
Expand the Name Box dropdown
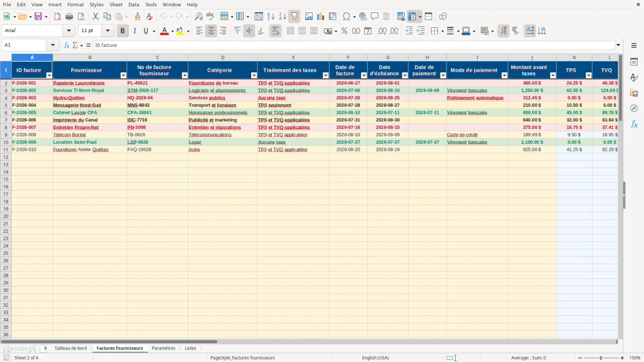(x=53, y=45)
